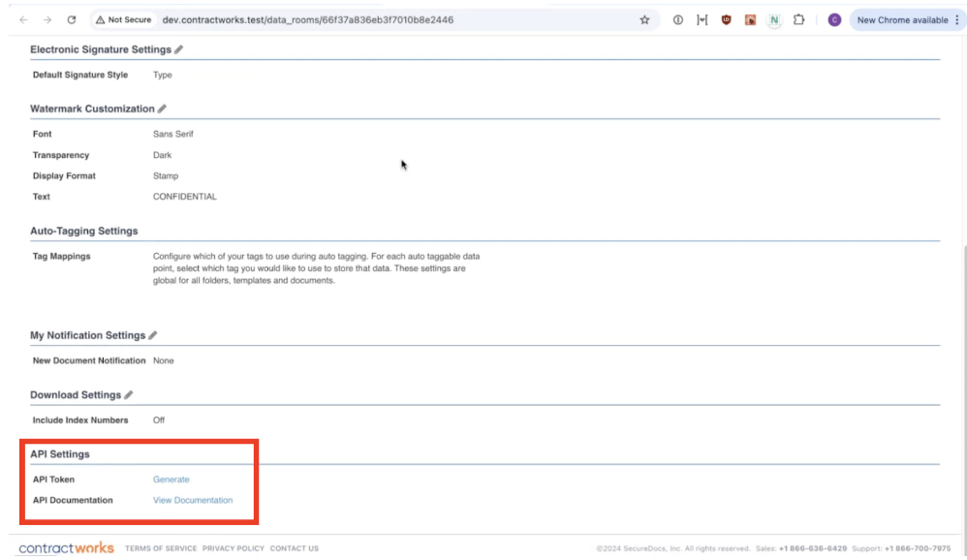Generate an API Token
The image size is (967, 560).
tap(171, 479)
